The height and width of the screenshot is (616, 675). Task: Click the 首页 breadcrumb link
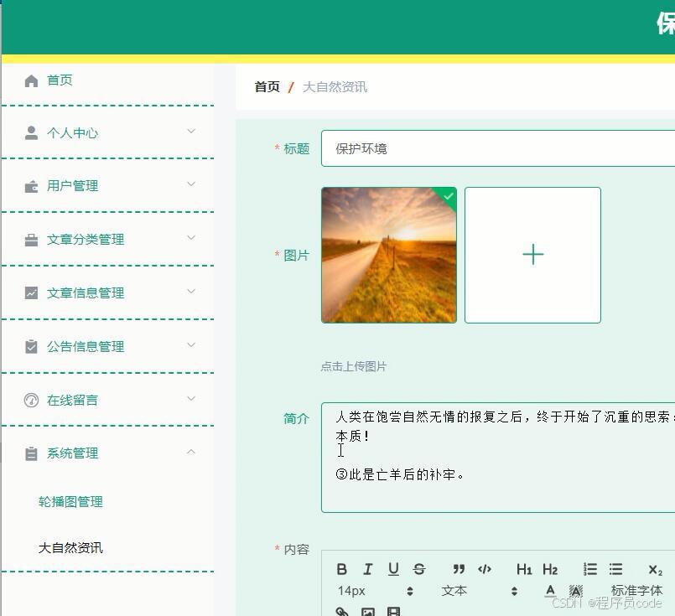(266, 86)
